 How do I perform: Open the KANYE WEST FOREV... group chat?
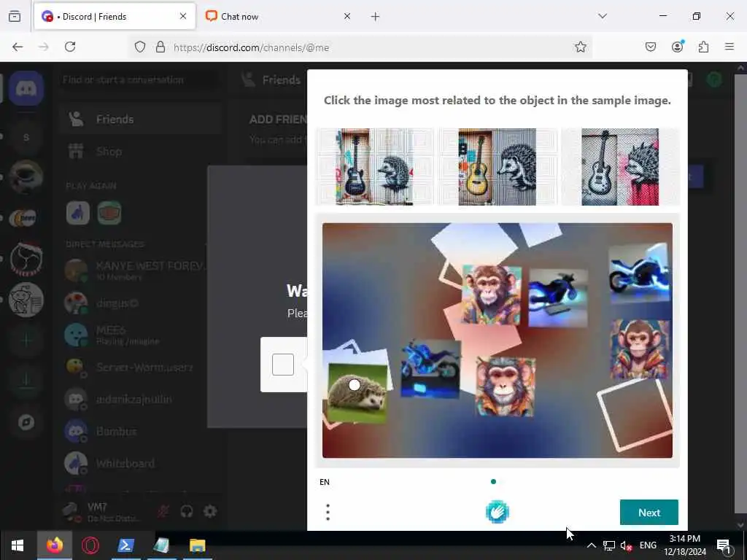[x=139, y=271]
